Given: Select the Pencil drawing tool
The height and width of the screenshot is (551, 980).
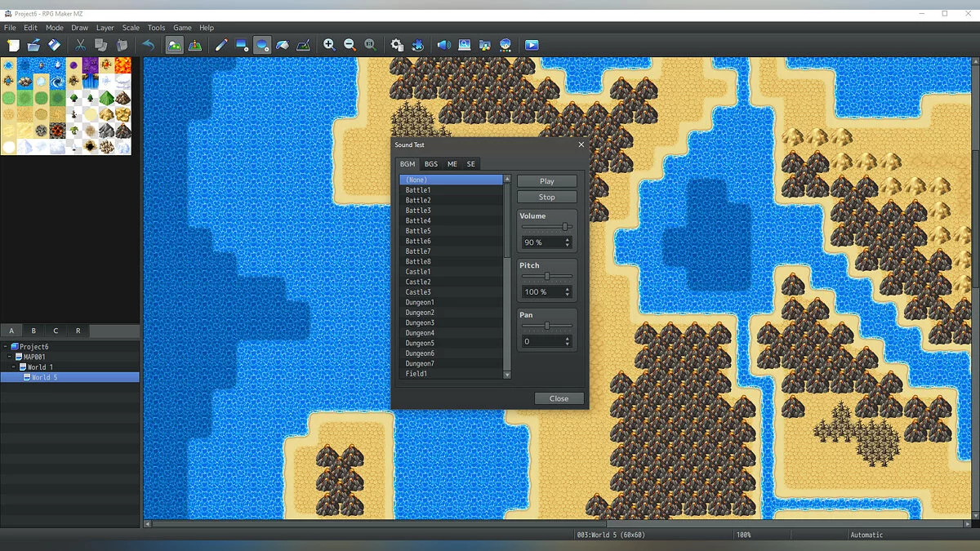Looking at the screenshot, I should (x=220, y=45).
